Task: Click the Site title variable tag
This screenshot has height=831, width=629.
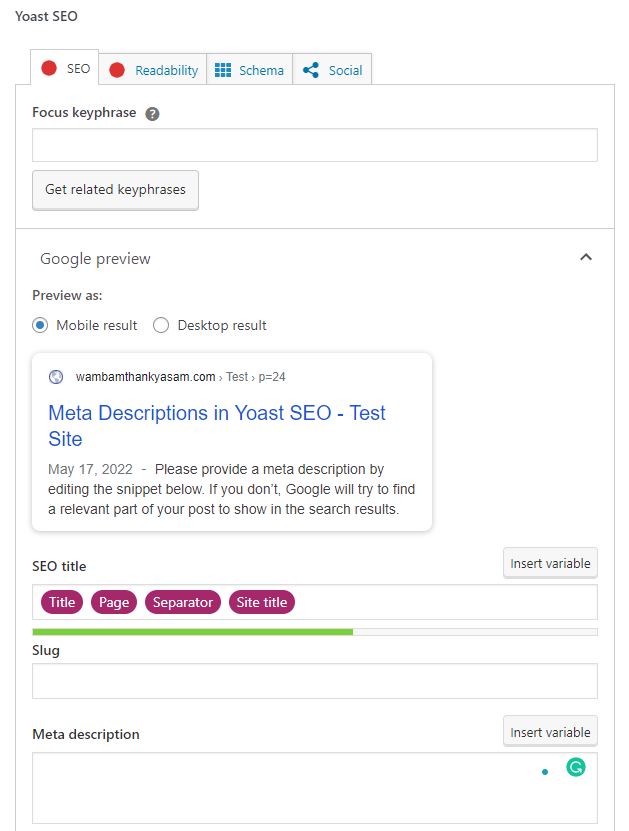Action: point(261,602)
